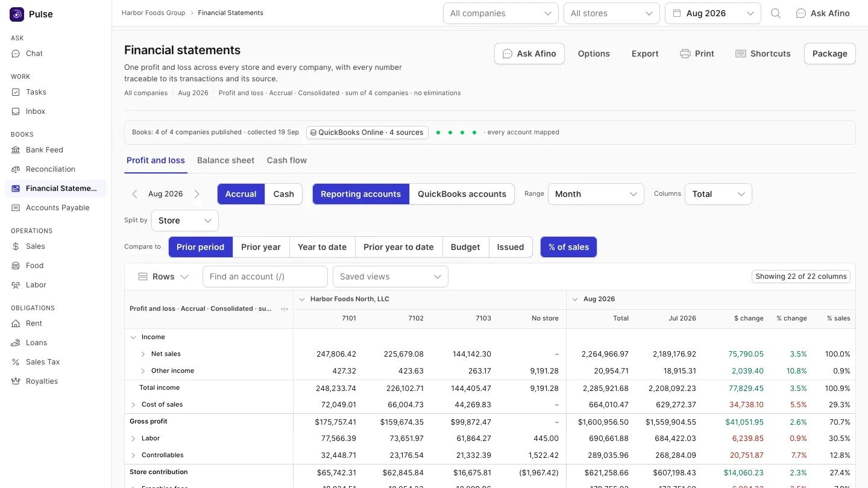Switch basis to Accrual
The width and height of the screenshot is (868, 488).
pos(241,194)
